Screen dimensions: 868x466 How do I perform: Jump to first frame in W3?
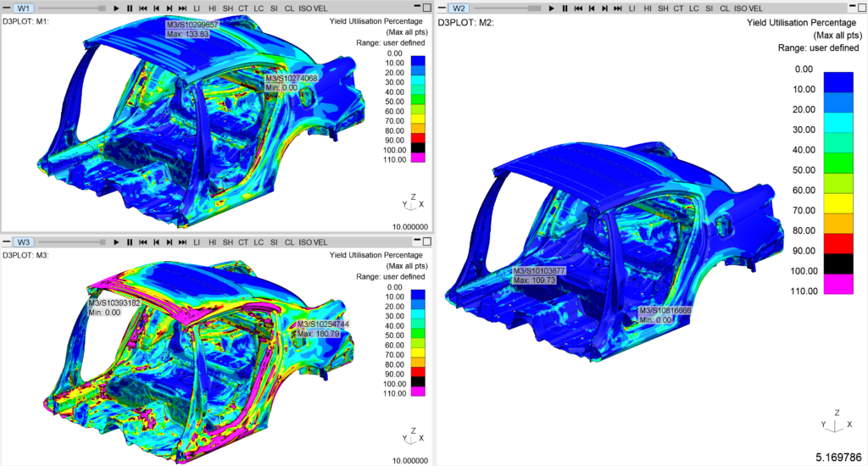[x=143, y=242]
